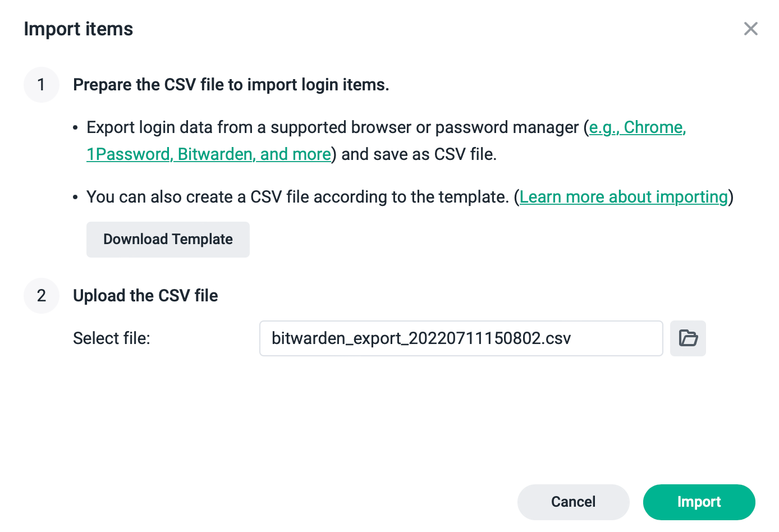Click the step 1 number badge

coord(41,85)
